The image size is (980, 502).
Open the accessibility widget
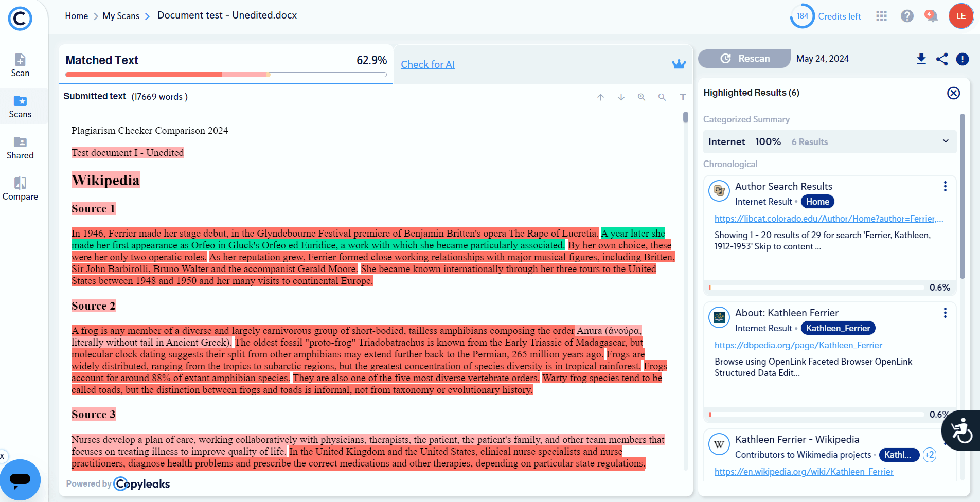click(x=961, y=431)
